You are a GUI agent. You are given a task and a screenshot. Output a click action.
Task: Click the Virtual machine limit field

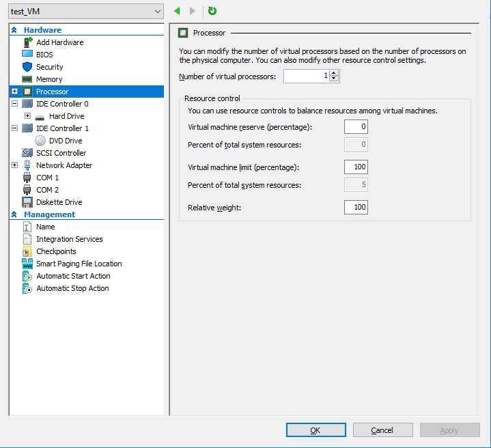pos(356,167)
